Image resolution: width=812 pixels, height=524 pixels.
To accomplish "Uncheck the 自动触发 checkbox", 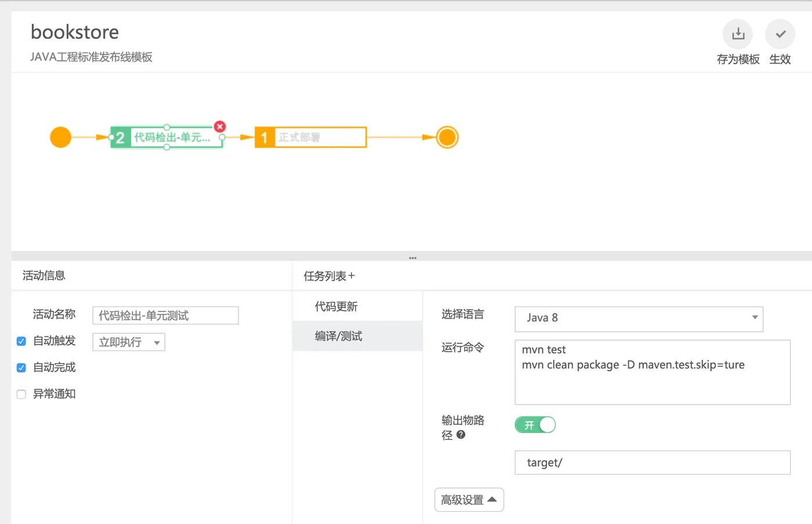I will [x=21, y=341].
